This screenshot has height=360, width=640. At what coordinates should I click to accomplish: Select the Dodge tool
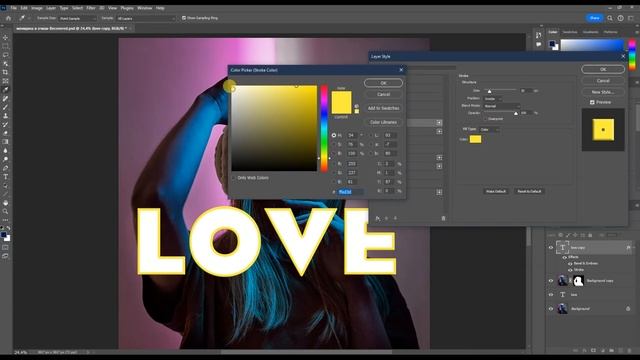click(5, 159)
